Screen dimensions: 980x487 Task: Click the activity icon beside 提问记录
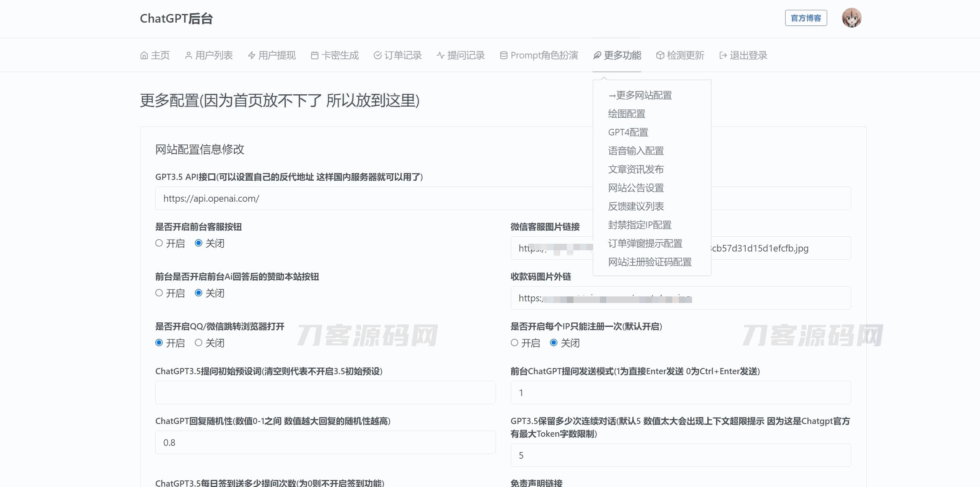coord(440,55)
